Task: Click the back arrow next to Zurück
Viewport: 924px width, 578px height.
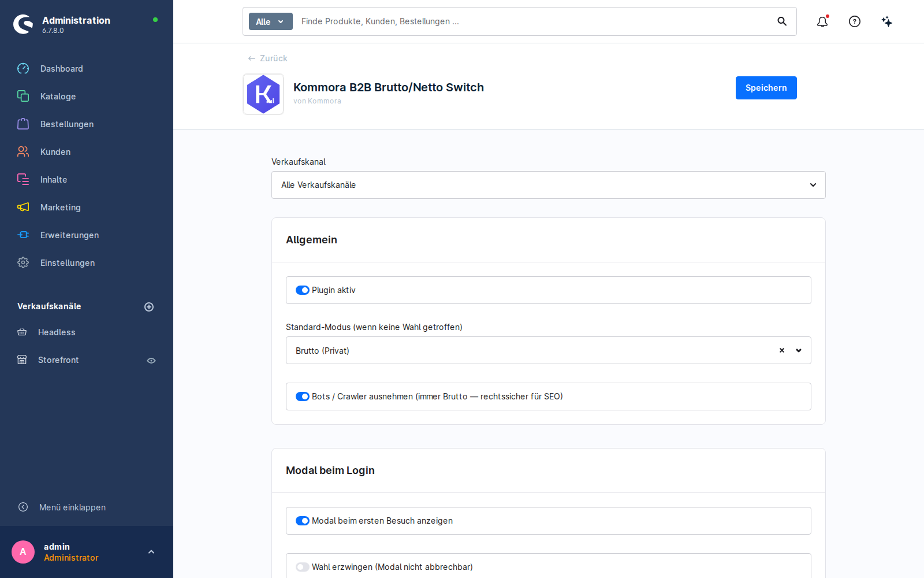Action: [x=252, y=58]
